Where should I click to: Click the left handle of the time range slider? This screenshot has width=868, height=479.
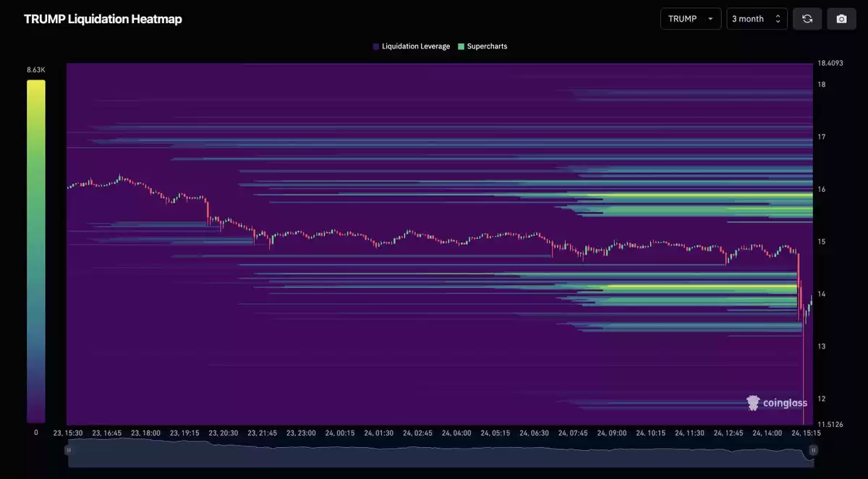click(69, 450)
